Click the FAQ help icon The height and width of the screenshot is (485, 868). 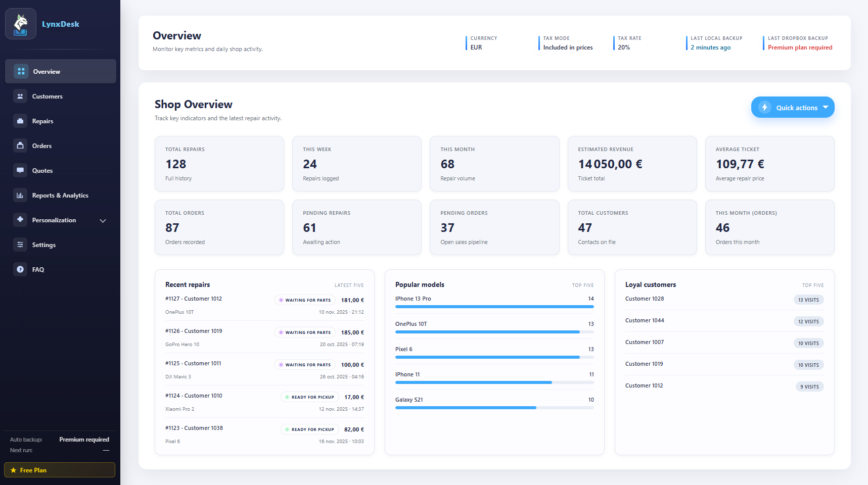[x=20, y=269]
